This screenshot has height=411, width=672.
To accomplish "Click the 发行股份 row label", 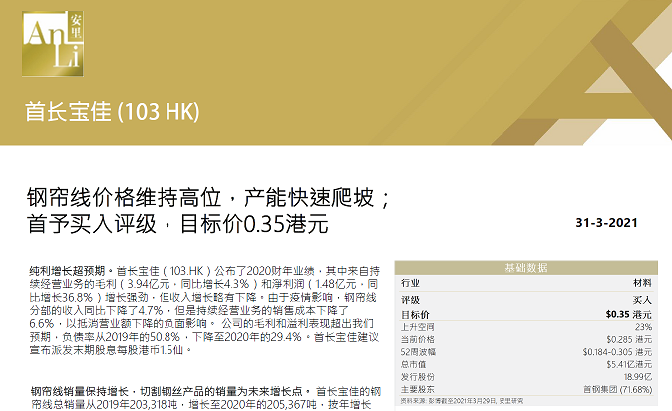I will (x=417, y=377).
